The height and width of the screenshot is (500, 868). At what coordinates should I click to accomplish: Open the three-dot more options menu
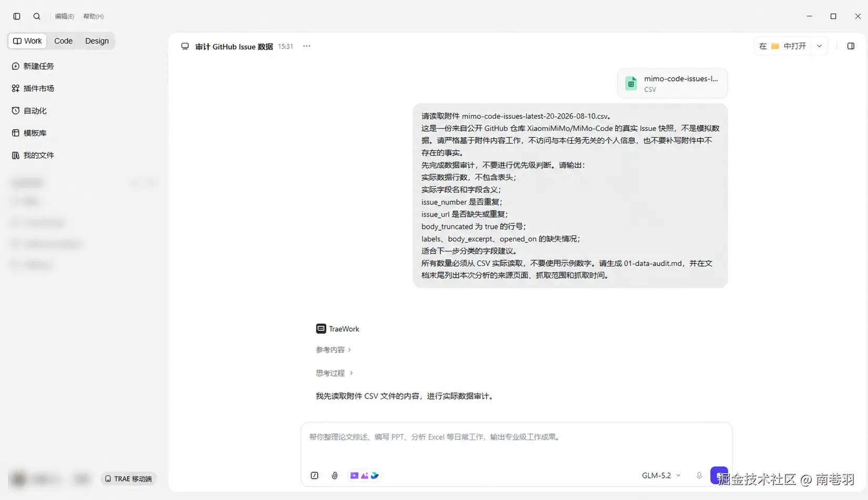pos(307,46)
